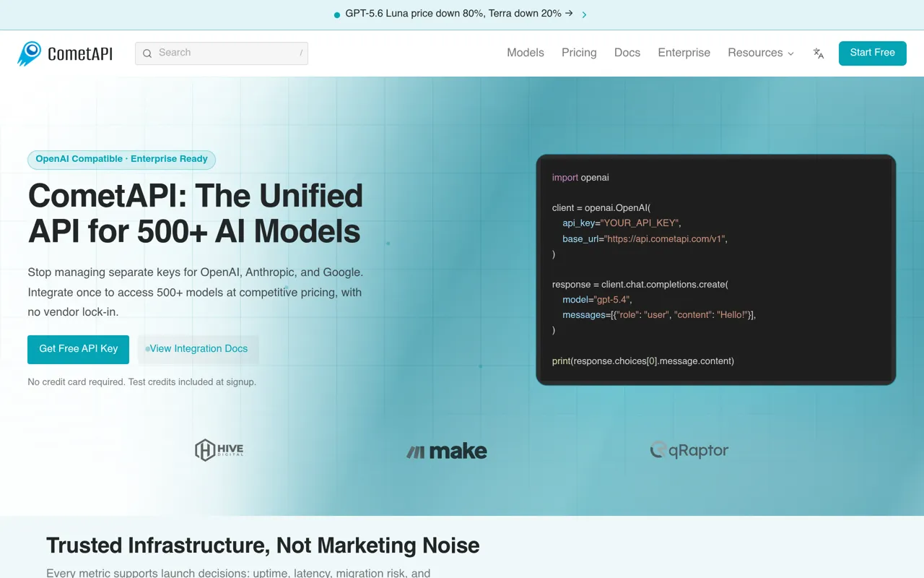Click the api_key="YOUR_API_KEY" code line

point(622,223)
